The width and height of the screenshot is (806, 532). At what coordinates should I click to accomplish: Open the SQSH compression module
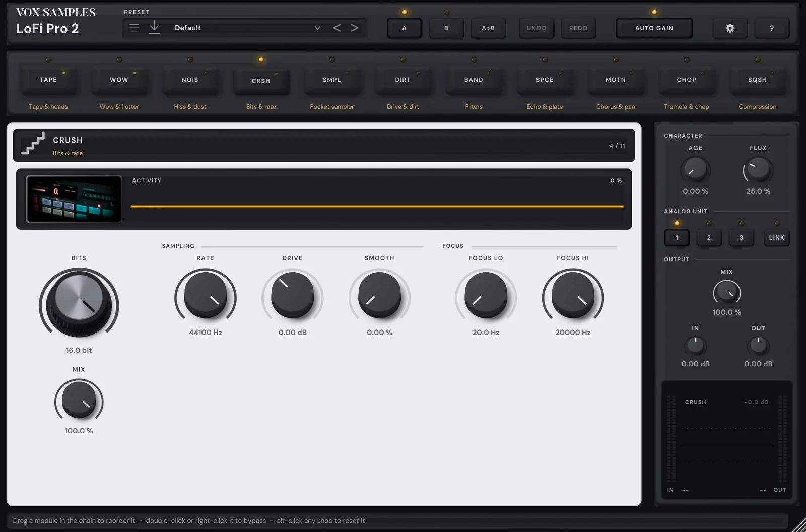pyautogui.click(x=757, y=80)
